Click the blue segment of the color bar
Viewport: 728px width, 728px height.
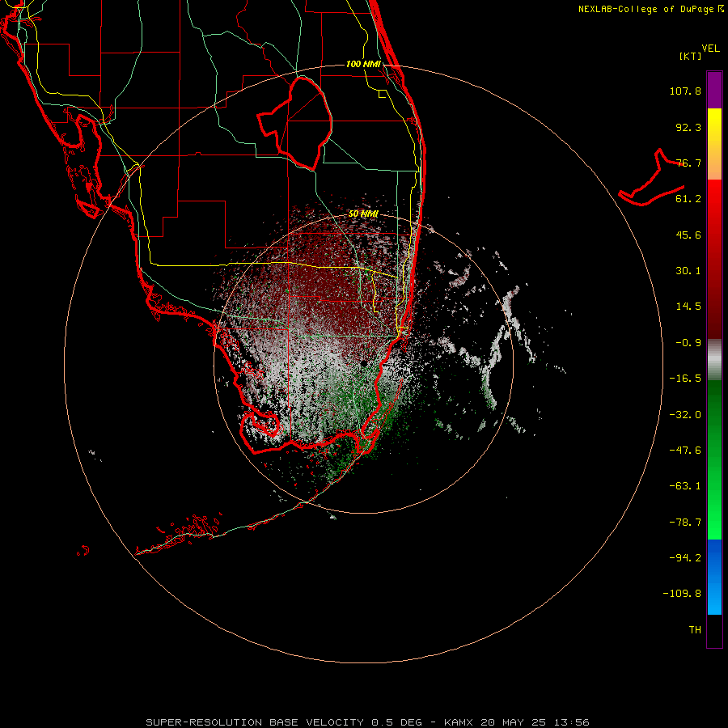coord(714,577)
